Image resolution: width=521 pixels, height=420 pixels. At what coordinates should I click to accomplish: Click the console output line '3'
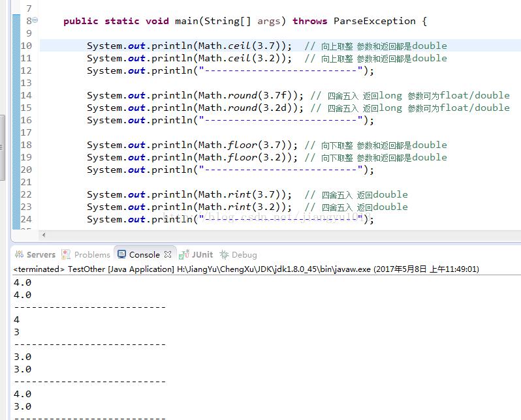16,332
